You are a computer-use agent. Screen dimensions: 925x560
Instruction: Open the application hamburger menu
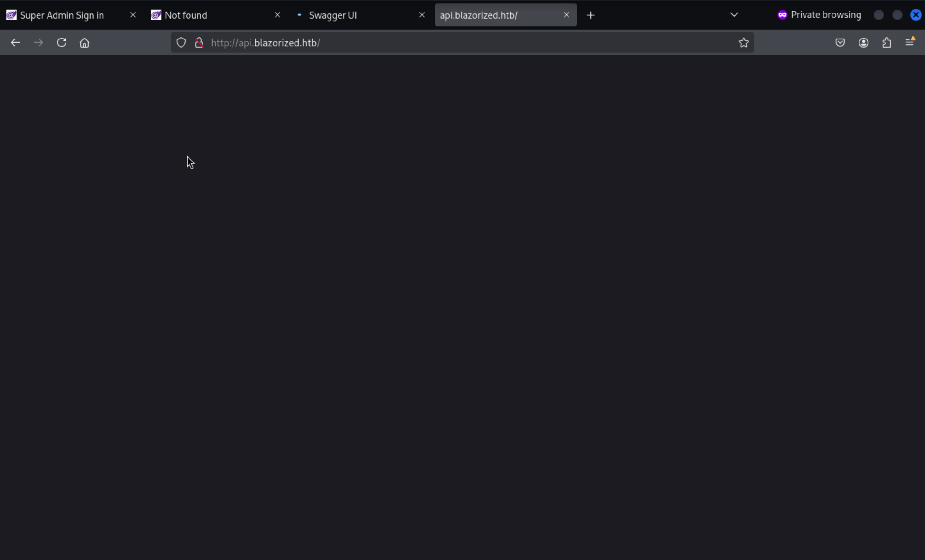910,42
